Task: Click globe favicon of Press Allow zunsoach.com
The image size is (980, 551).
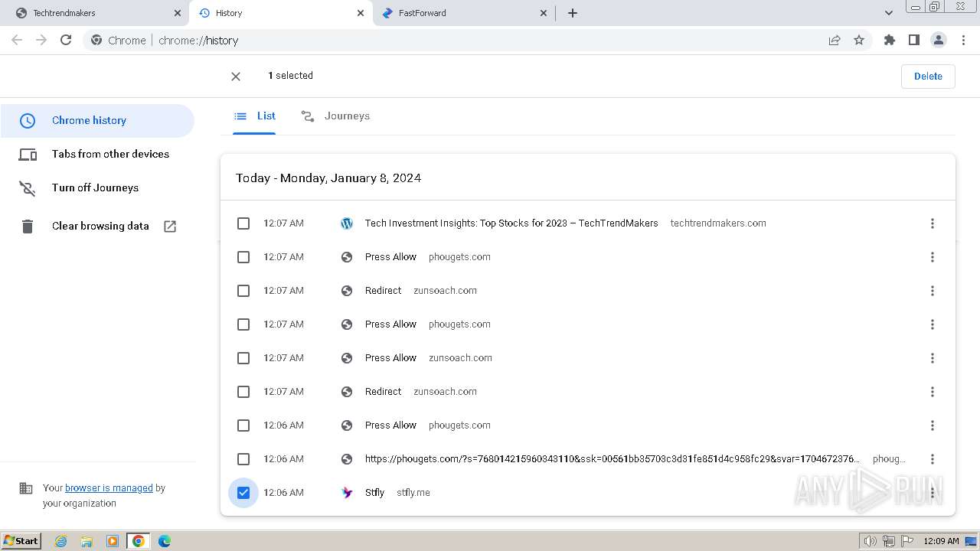Action: point(347,358)
